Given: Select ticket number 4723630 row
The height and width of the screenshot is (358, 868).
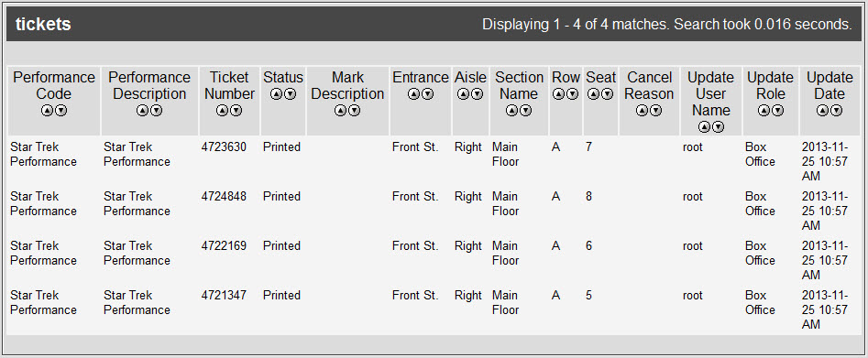Looking at the screenshot, I should coord(434,161).
